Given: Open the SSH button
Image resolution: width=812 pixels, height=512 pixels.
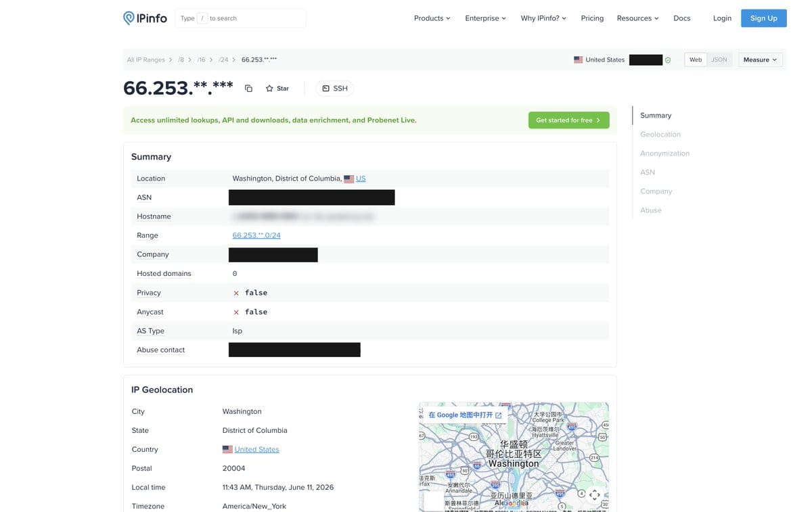Looking at the screenshot, I should tap(335, 89).
